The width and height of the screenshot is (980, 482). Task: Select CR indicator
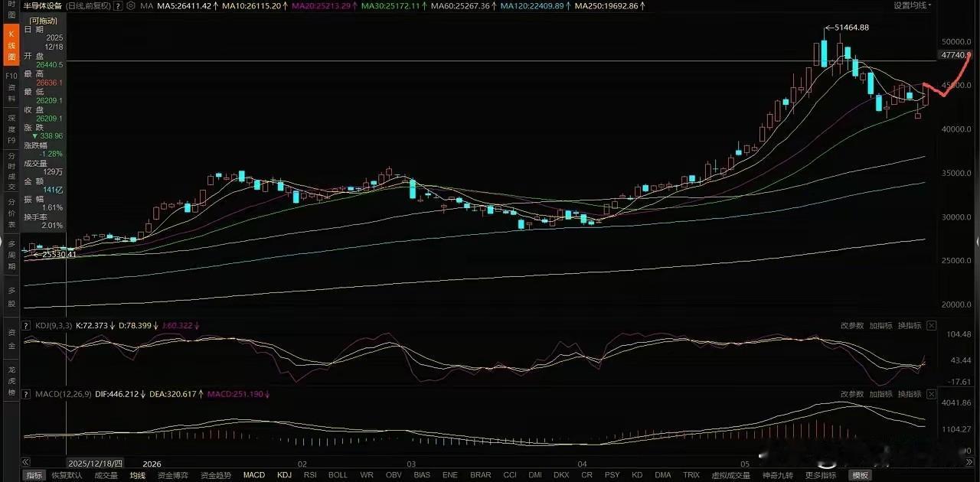[586, 475]
